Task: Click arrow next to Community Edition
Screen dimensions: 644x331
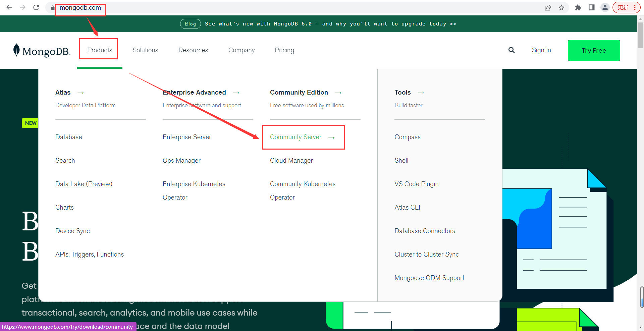Action: point(338,93)
